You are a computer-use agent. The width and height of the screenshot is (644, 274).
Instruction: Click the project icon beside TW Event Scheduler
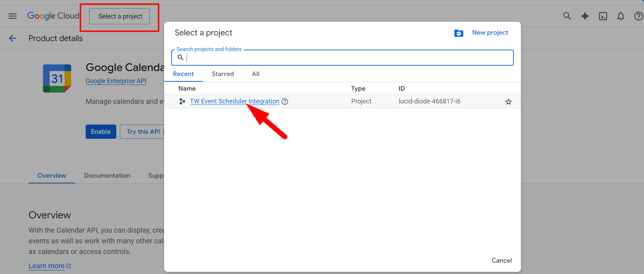182,101
